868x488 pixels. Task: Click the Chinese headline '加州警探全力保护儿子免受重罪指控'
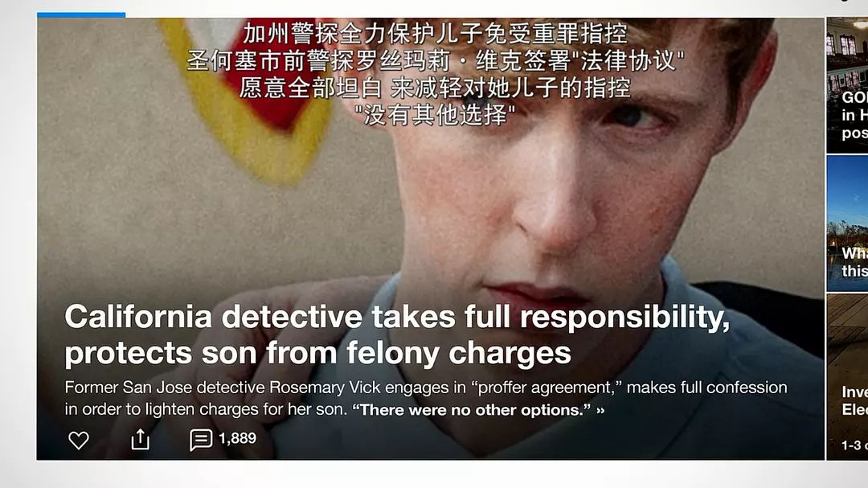click(x=435, y=34)
